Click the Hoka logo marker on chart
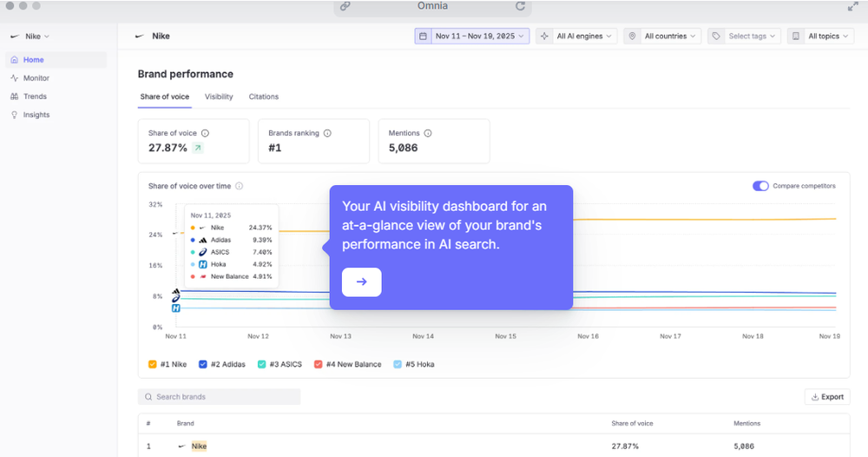Image resolution: width=868 pixels, height=457 pixels. click(175, 308)
